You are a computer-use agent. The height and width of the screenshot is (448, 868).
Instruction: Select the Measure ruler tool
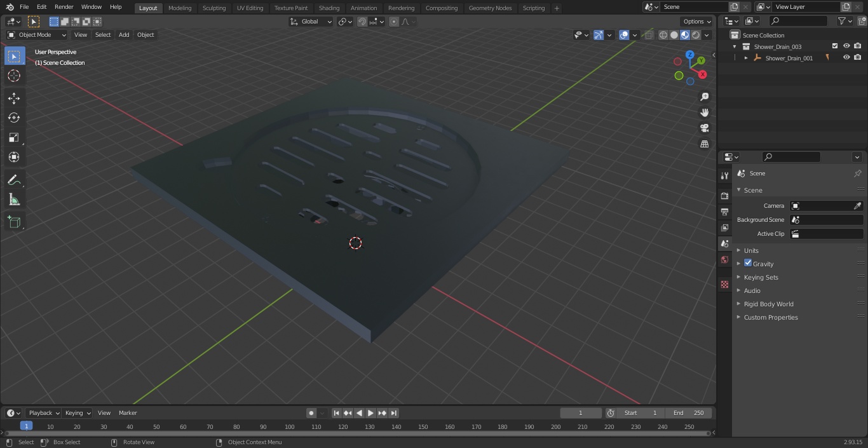click(14, 200)
